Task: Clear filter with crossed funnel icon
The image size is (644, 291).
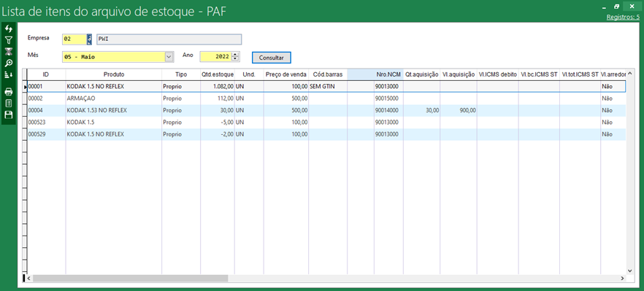Action: pos(8,52)
